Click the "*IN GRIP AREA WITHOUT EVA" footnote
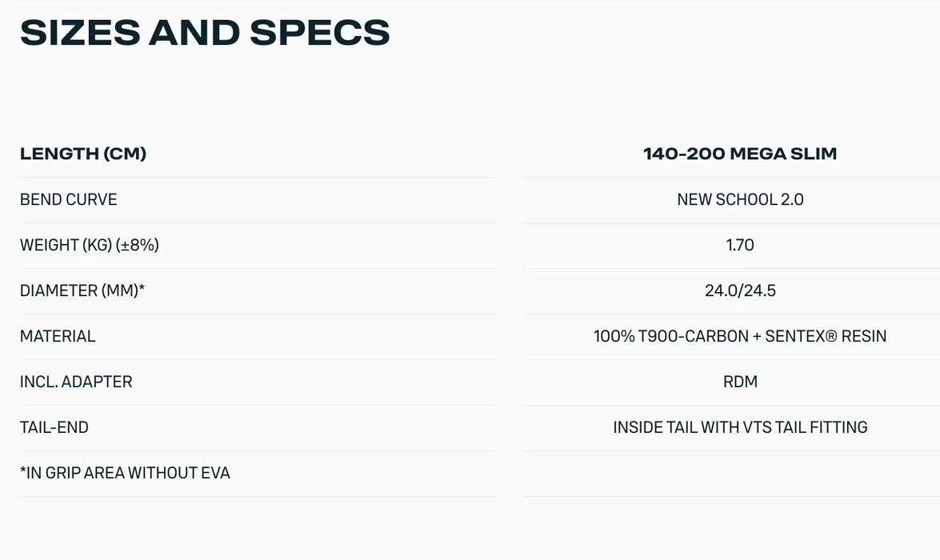The height and width of the screenshot is (560, 940). pos(125,473)
